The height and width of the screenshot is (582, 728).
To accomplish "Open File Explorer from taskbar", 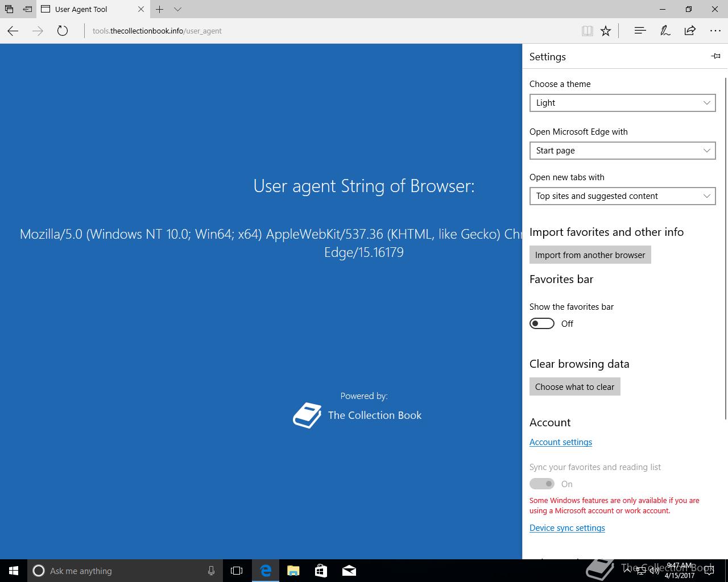I will coord(293,571).
